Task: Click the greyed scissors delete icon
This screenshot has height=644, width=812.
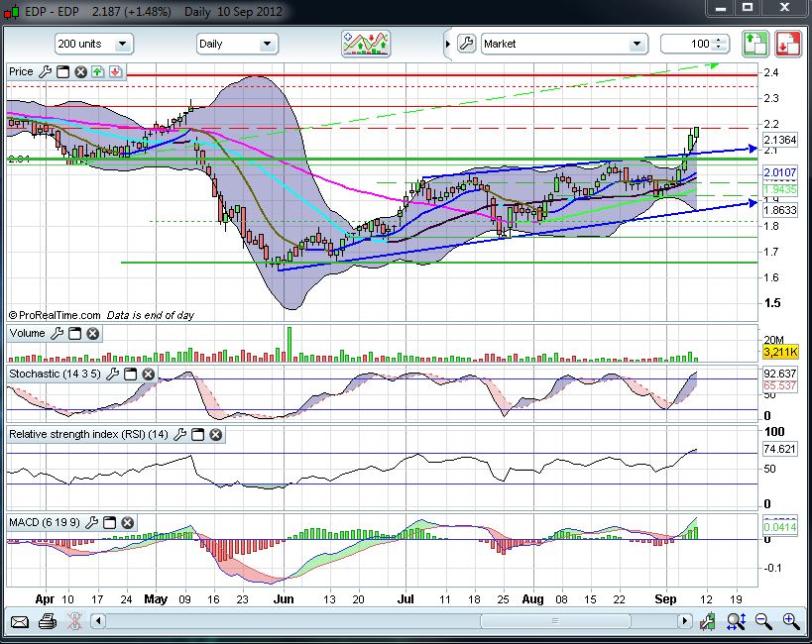Action: [x=75, y=620]
